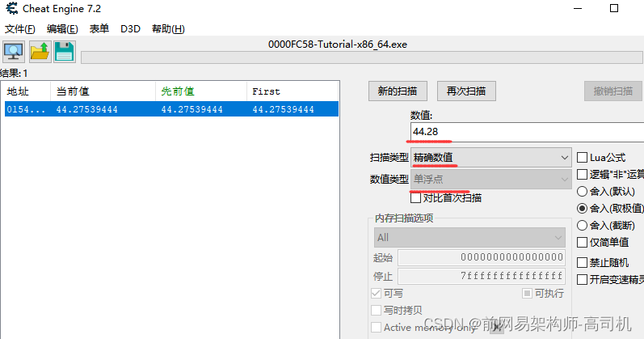The image size is (644, 339).
Task: Toggle the 写时拷贝 checkbox
Action: point(376,310)
